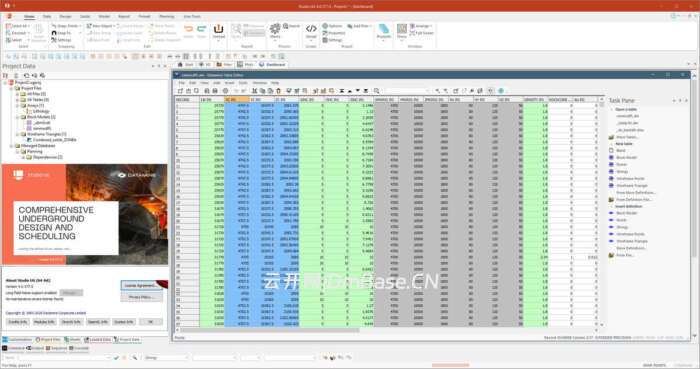Collapse the Wireframe Triangles tree node
Image resolution: width=700 pixels, height=369 pixels.
point(17,134)
